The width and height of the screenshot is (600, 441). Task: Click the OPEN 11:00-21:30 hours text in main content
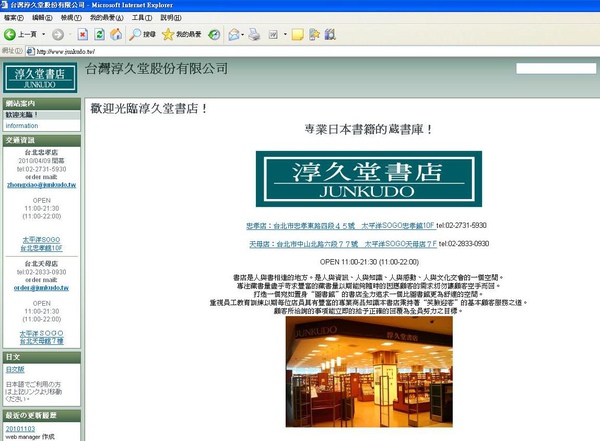tap(369, 262)
